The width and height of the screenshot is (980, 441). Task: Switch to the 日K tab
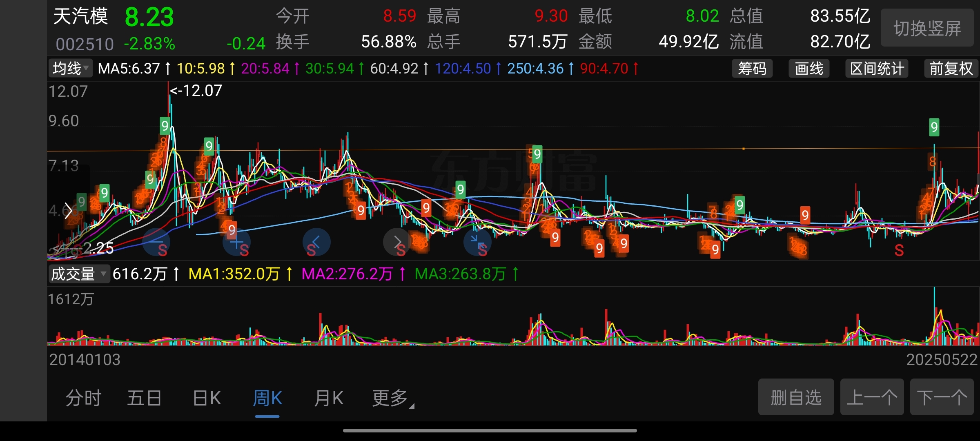207,398
